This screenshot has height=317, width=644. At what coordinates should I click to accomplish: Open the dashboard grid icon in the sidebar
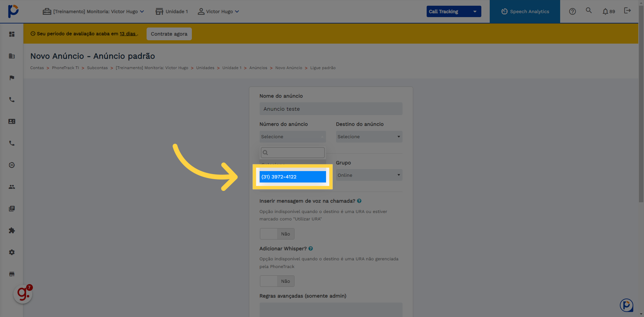tap(12, 34)
